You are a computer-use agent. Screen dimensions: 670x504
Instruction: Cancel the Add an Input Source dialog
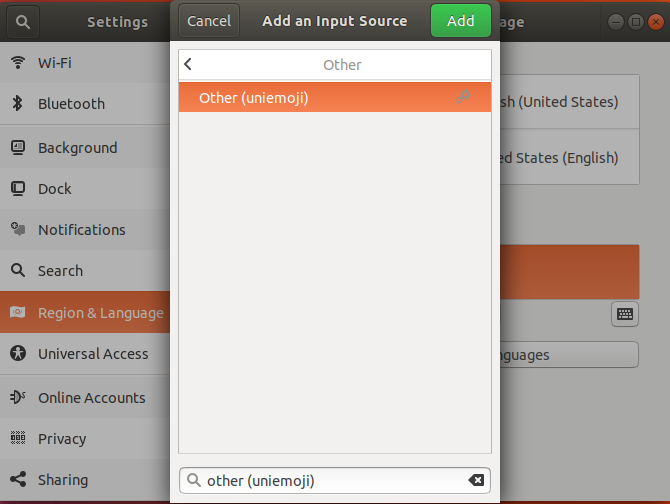point(209,21)
